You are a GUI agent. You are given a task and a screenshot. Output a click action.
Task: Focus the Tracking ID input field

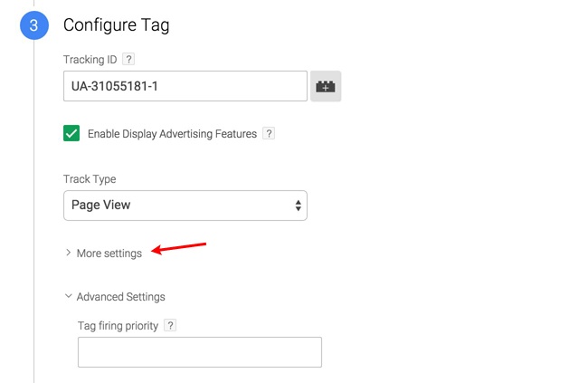[185, 86]
